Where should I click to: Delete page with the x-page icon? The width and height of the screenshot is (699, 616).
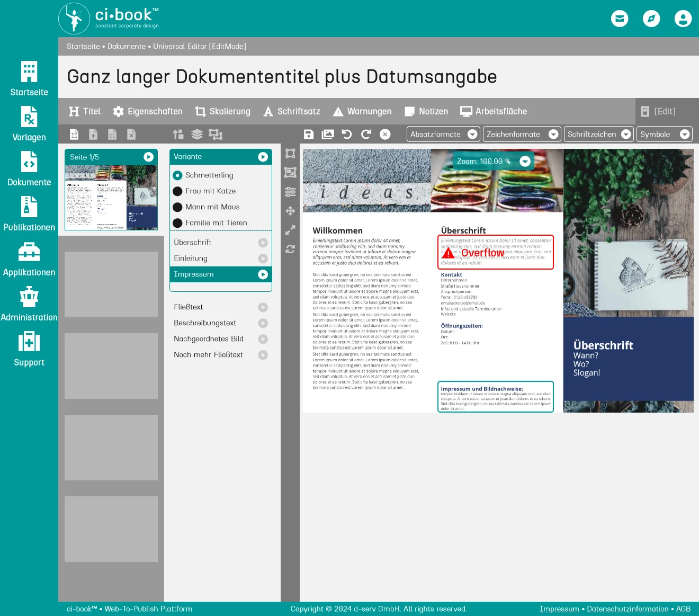point(131,135)
